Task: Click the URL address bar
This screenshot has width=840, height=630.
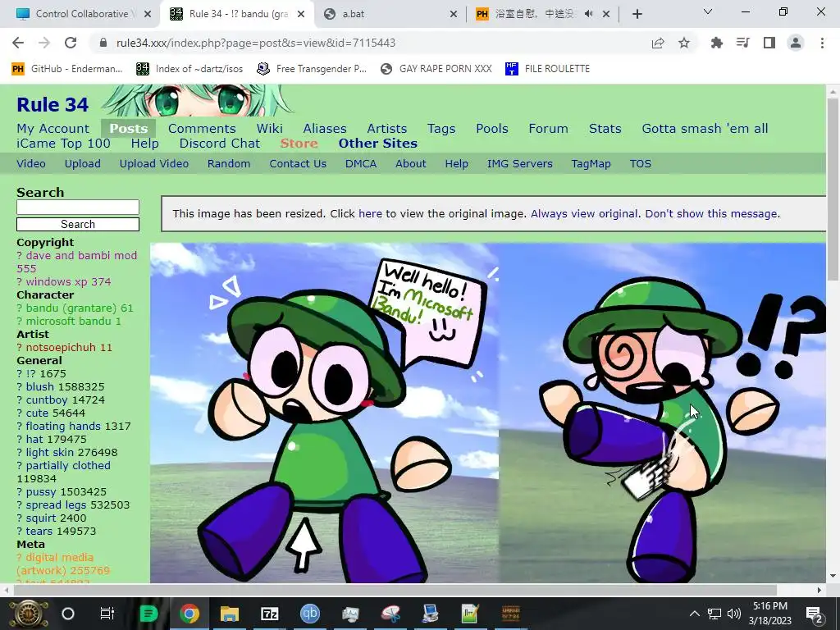Action: pos(370,43)
